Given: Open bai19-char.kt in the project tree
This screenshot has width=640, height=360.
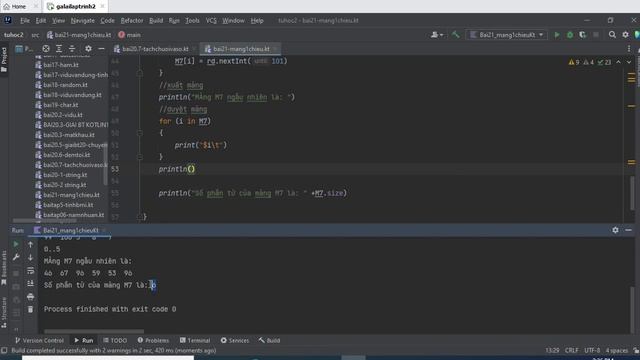Looking at the screenshot, I should (61, 105).
